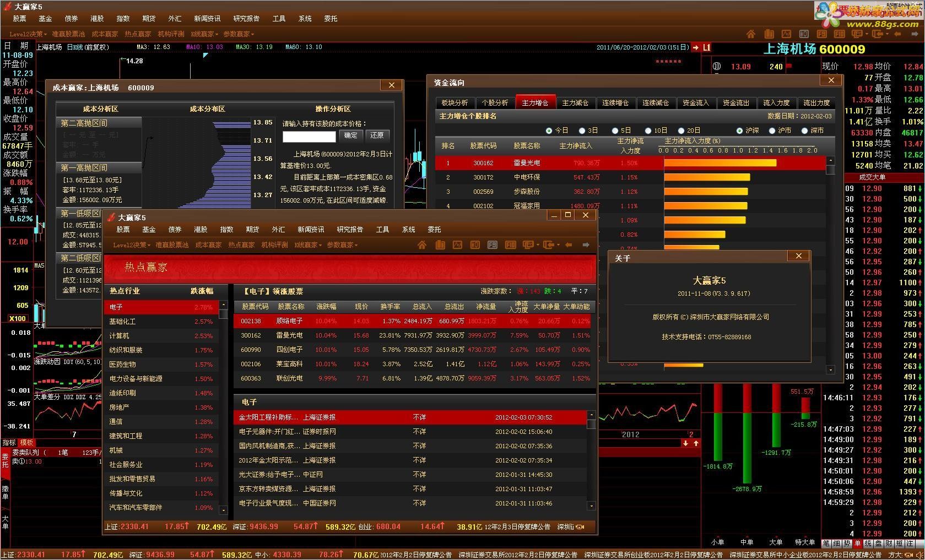Click down arrow icon below main chart

[686, 443]
